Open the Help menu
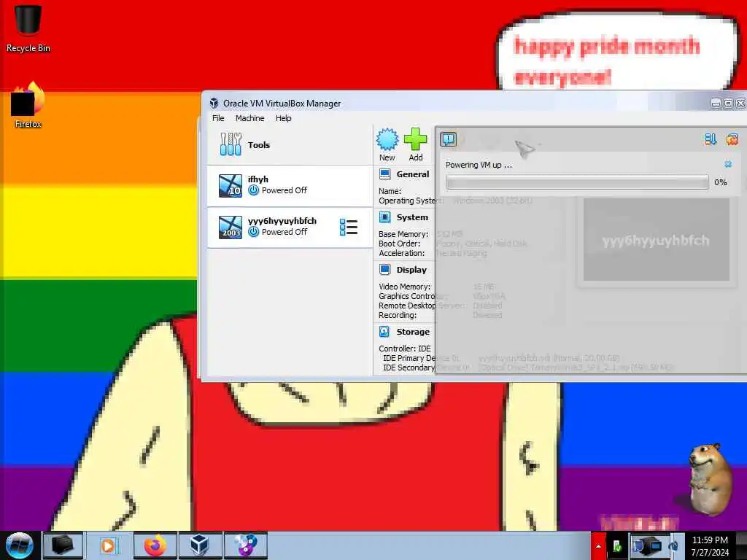Image resolution: width=747 pixels, height=560 pixels. 284,118
